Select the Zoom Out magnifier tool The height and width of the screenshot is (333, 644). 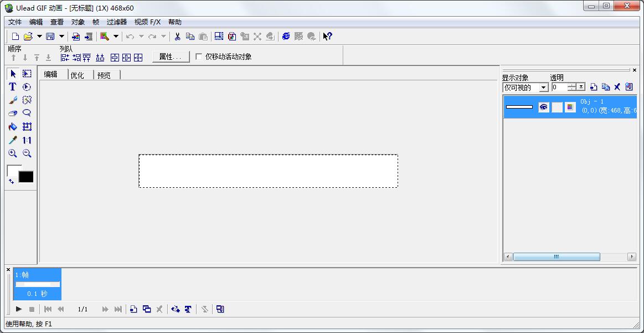click(x=27, y=153)
